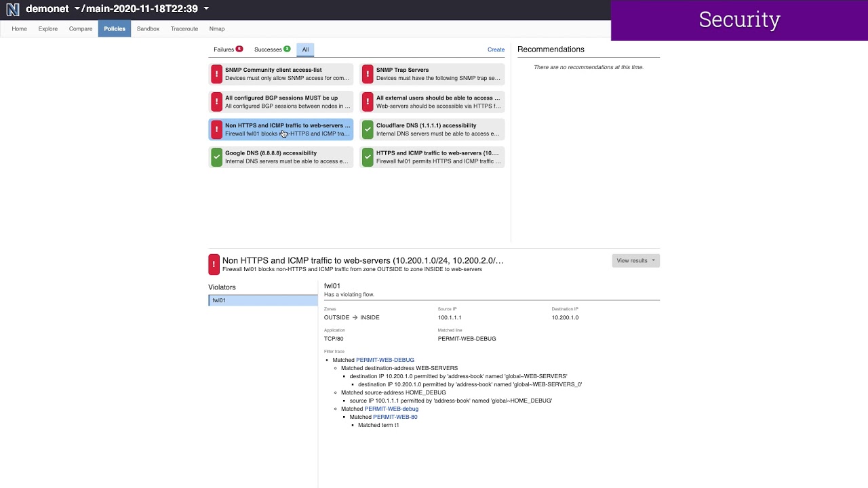This screenshot has height=488, width=868.
Task: Click zones value OUTSIDE → INSIDE
Action: tap(352, 317)
